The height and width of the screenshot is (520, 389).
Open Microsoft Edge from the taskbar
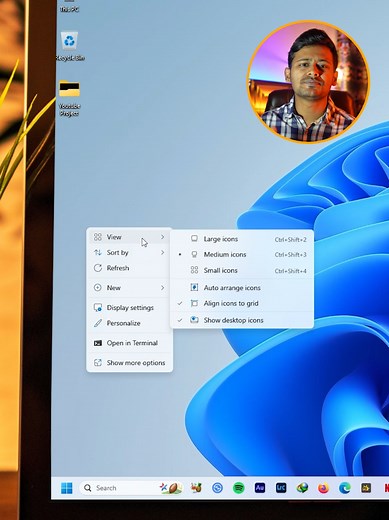tap(345, 488)
